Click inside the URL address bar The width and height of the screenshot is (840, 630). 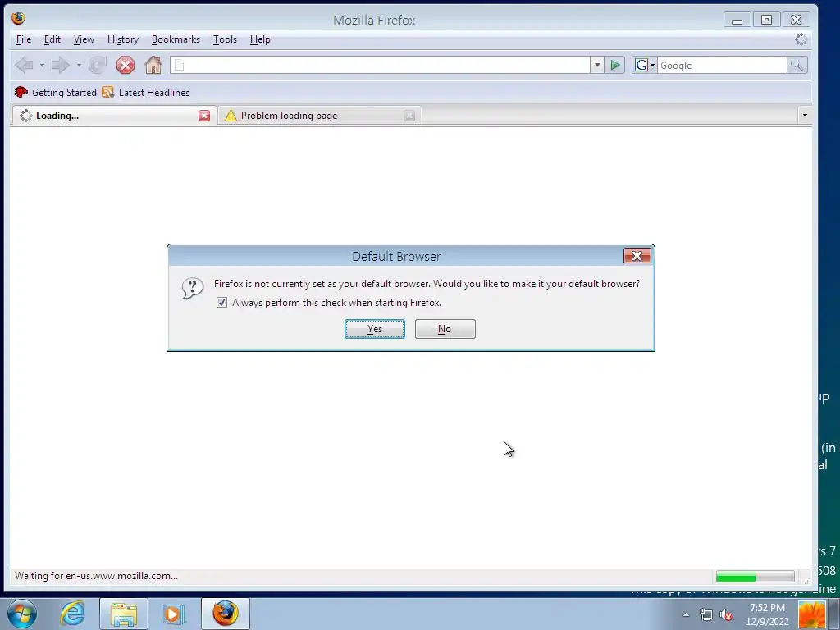click(381, 66)
